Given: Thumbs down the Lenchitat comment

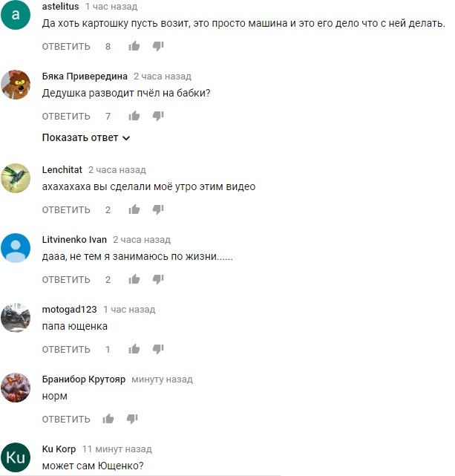Looking at the screenshot, I should 158,209.
